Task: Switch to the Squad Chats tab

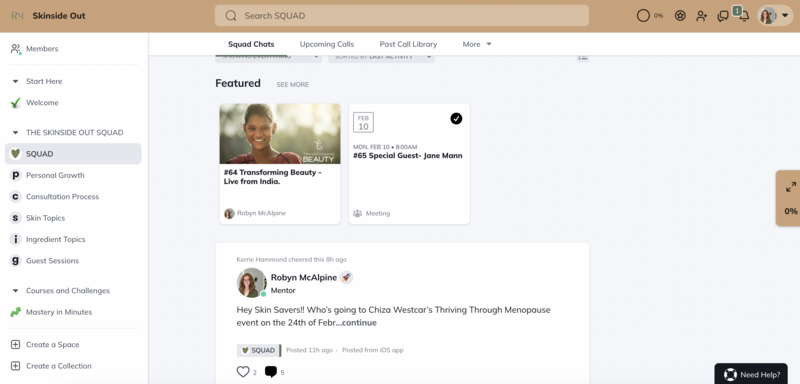Action: coord(251,44)
